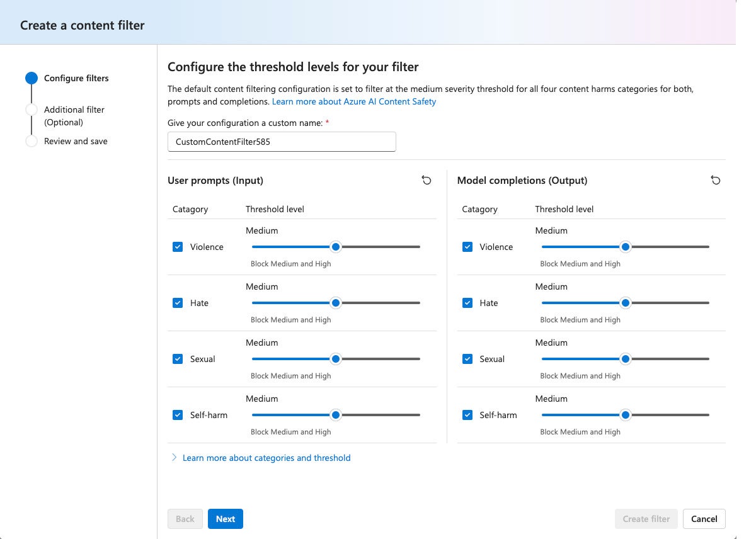Click the input Sexual threshold slider handle
The height and width of the screenshot is (539, 756).
pos(336,359)
